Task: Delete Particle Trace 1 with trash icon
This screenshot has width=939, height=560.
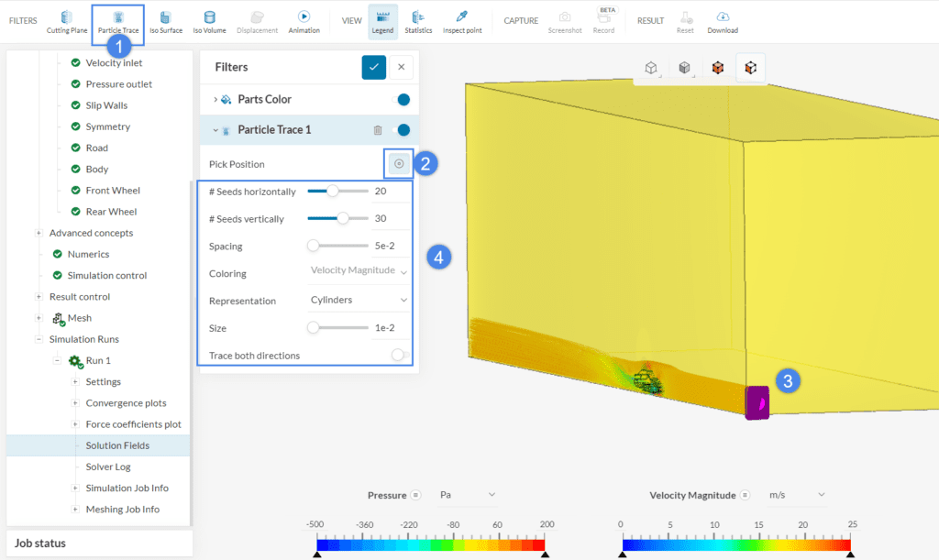Action: [378, 130]
